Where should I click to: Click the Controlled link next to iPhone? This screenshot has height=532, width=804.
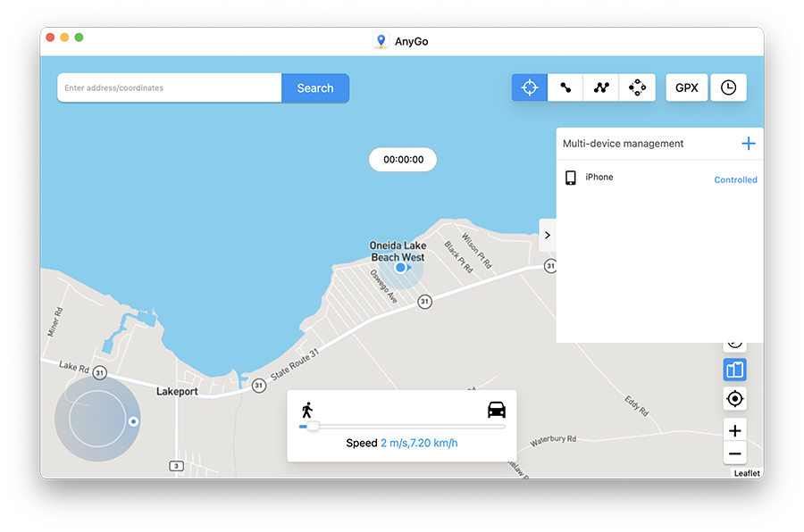click(x=735, y=179)
